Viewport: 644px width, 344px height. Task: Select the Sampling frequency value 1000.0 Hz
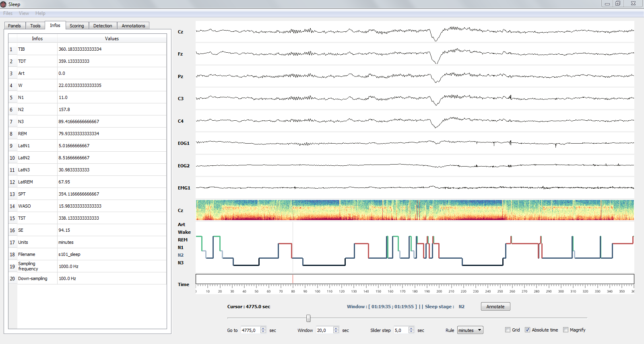68,266
